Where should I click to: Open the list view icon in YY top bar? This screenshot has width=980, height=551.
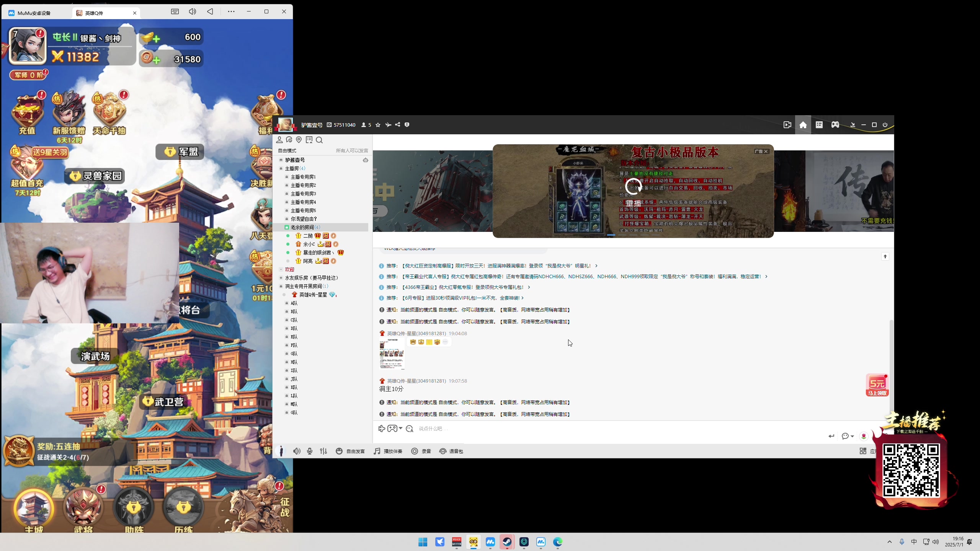819,125
